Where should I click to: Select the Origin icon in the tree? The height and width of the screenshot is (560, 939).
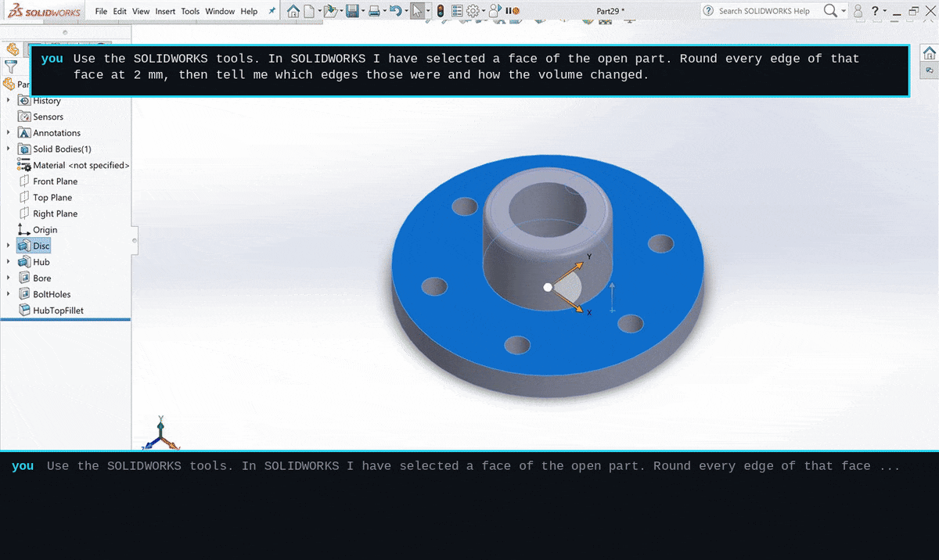coord(24,229)
